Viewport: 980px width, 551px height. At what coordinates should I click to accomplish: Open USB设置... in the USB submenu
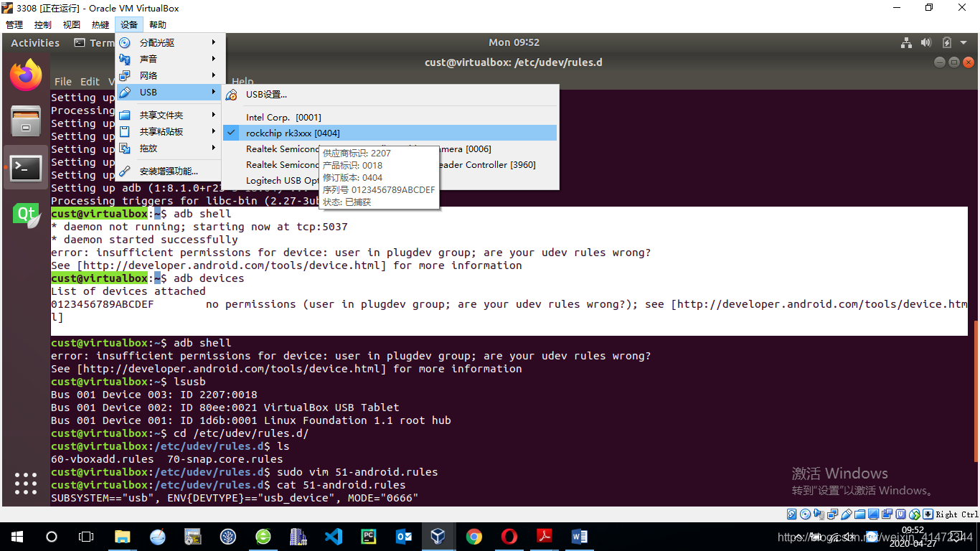pos(390,95)
